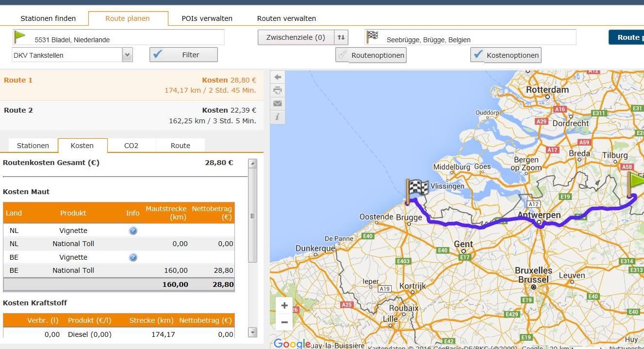Toggle the Routenoptionen button
644x349 pixels.
[x=371, y=55]
